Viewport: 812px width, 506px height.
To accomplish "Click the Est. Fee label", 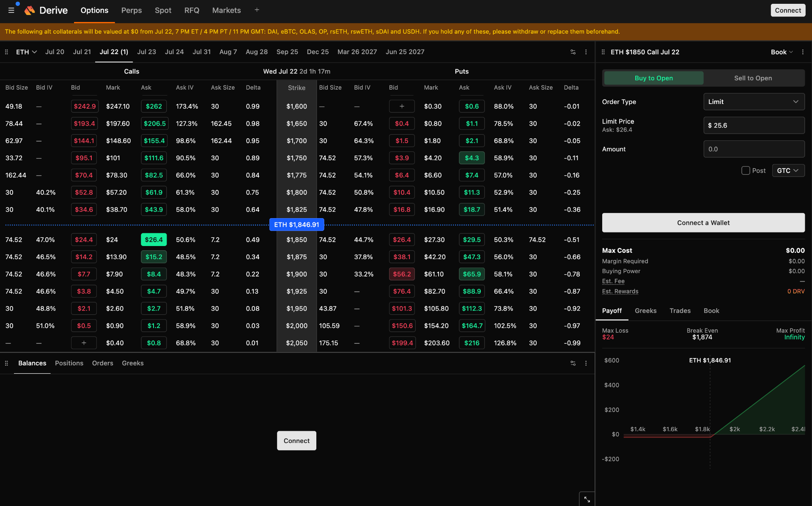I will (613, 281).
